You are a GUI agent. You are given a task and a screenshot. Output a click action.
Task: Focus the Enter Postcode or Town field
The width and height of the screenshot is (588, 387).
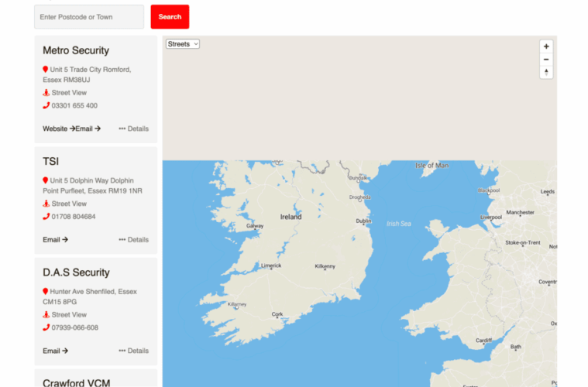(89, 17)
